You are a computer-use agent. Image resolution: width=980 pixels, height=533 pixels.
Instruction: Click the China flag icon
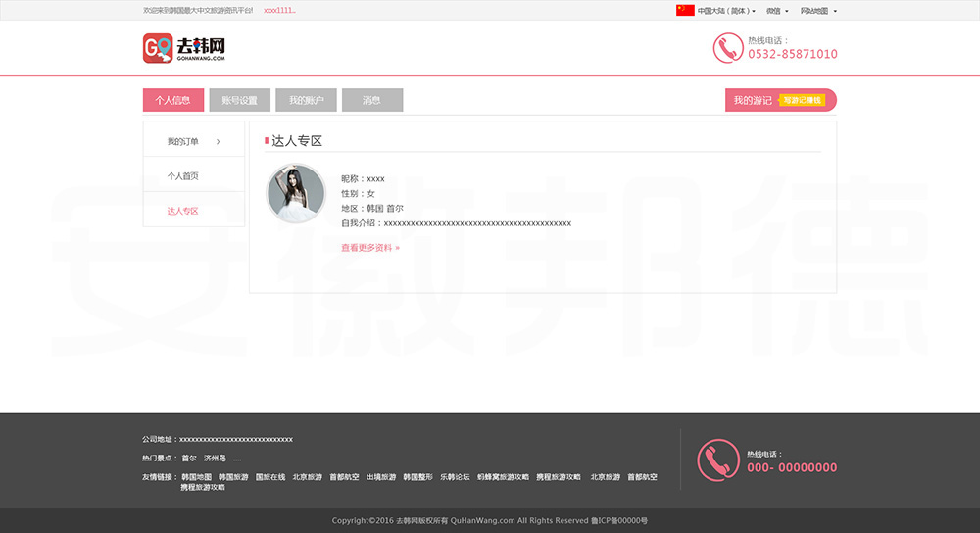(x=685, y=11)
